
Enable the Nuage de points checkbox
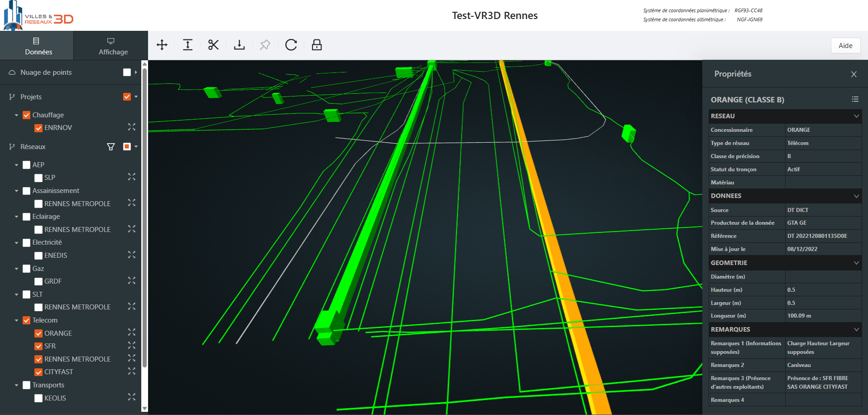[127, 72]
